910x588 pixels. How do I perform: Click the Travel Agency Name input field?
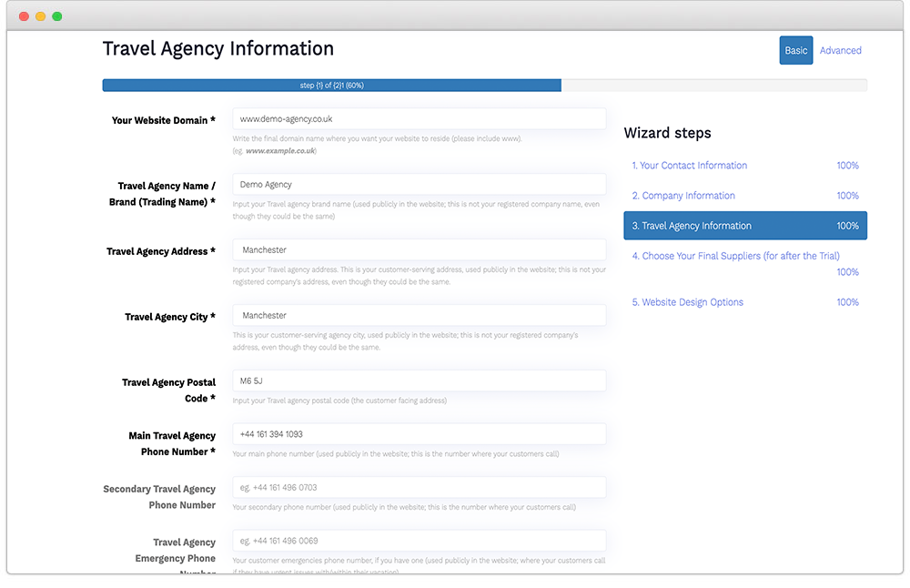tap(419, 185)
